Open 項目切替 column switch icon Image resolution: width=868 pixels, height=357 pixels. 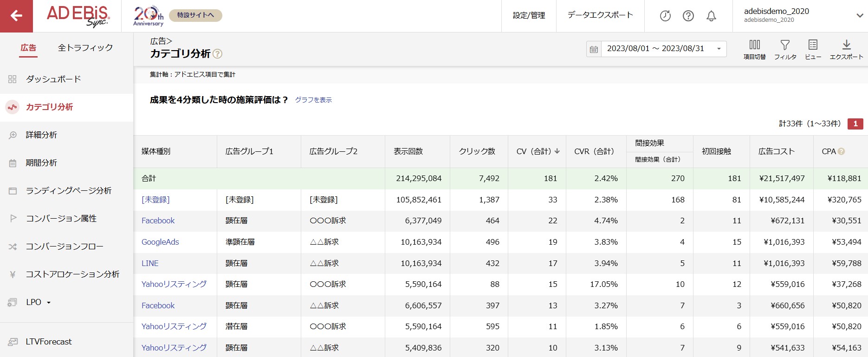tap(755, 45)
